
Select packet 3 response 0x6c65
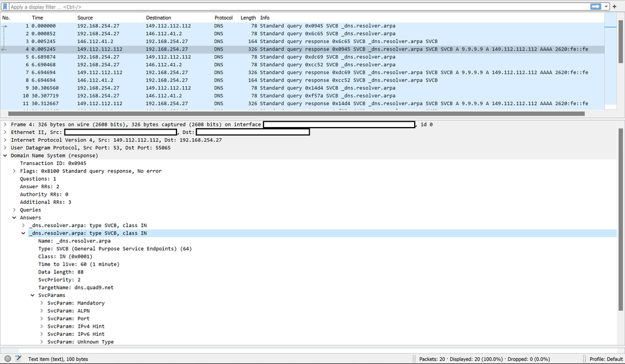303,41
